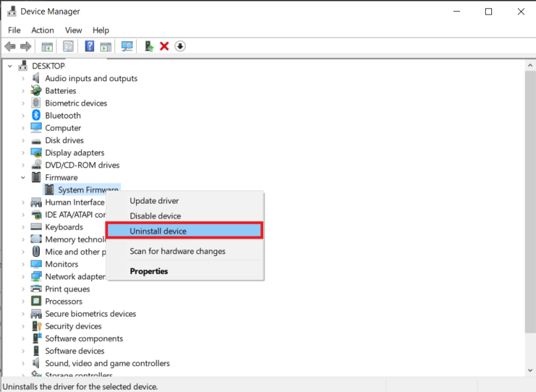Select the Software devices category
The height and width of the screenshot is (392, 536).
[x=75, y=351]
